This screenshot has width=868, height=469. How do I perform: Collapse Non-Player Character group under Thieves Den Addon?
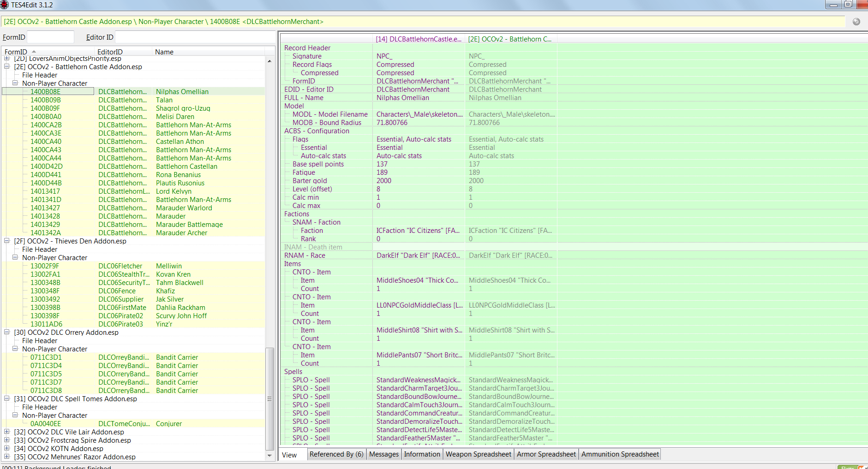tap(15, 257)
